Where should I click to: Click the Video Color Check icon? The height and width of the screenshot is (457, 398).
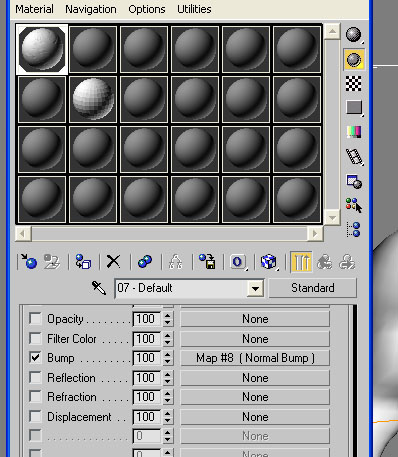tap(354, 132)
